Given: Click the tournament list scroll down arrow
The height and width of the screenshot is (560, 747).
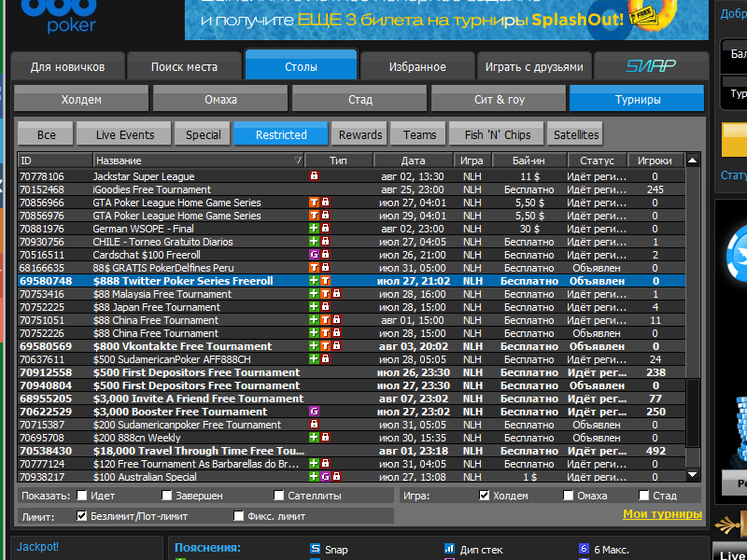Looking at the screenshot, I should tap(692, 474).
